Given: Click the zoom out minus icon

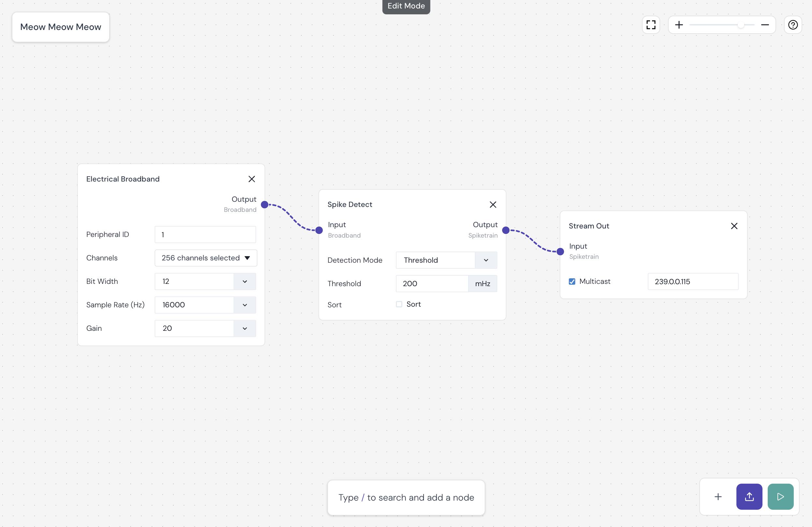Looking at the screenshot, I should coord(765,25).
